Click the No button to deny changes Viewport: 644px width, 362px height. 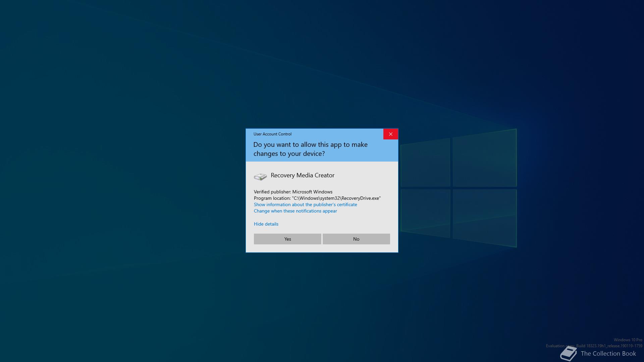(356, 239)
